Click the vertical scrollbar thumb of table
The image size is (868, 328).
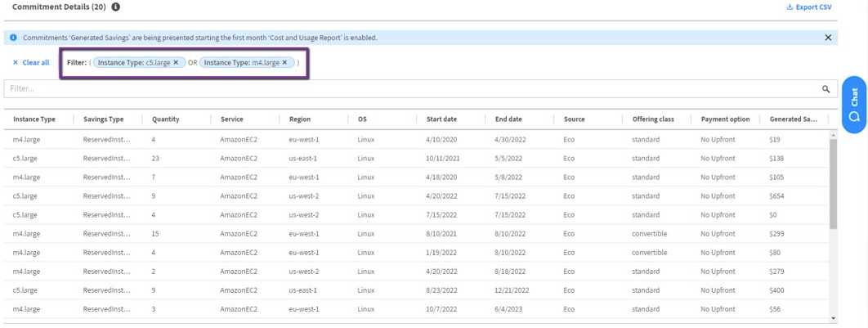[833, 184]
